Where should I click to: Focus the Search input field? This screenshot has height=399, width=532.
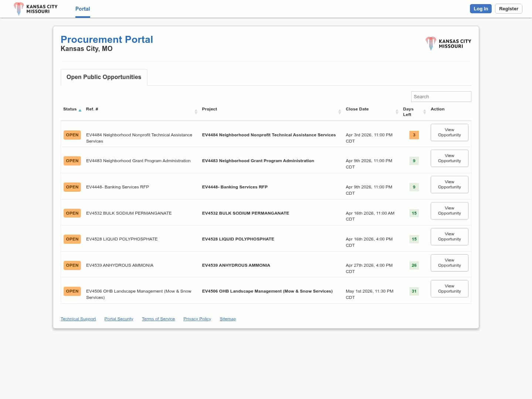441,97
